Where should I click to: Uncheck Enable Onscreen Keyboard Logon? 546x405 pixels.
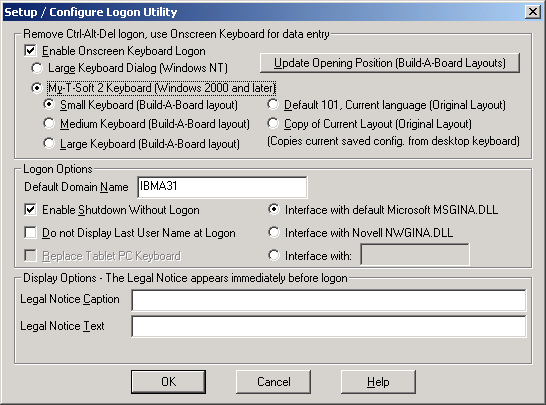(30, 51)
